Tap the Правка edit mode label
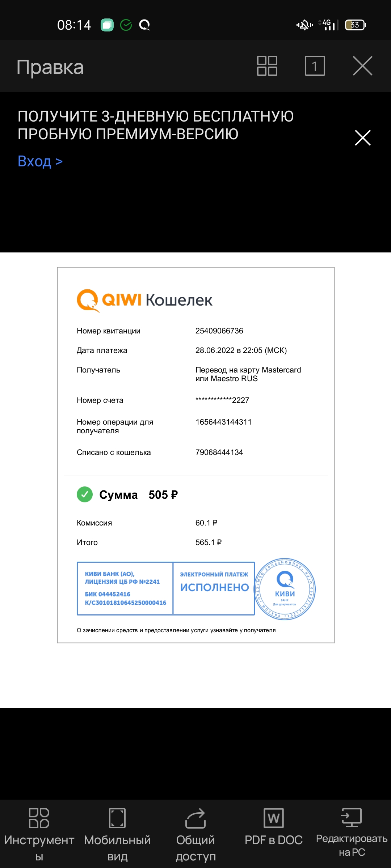This screenshot has height=868, width=391. (50, 67)
